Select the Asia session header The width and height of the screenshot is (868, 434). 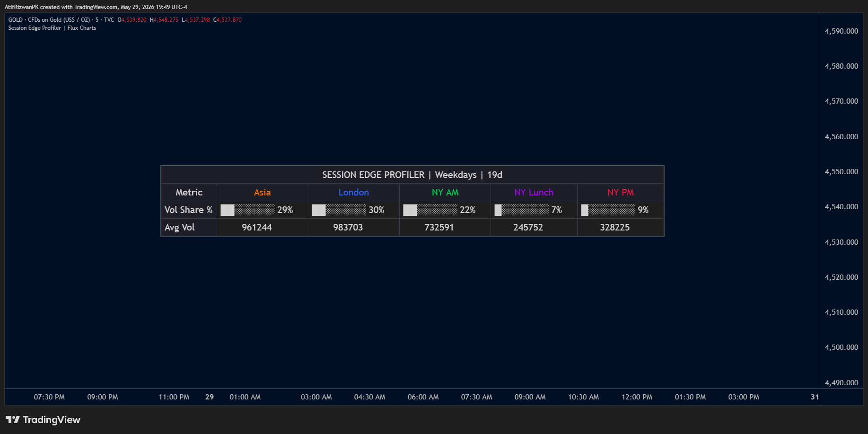pyautogui.click(x=262, y=192)
